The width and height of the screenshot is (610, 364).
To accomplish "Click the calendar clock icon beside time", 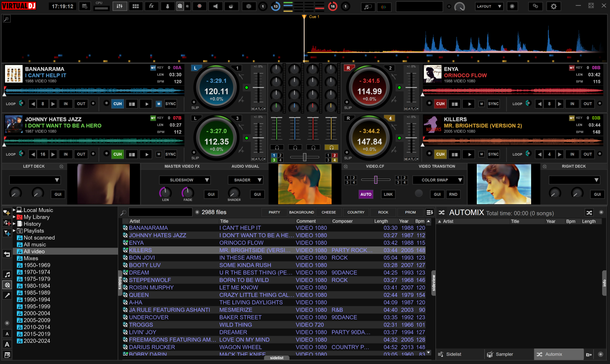I will pyautogui.click(x=84, y=6).
